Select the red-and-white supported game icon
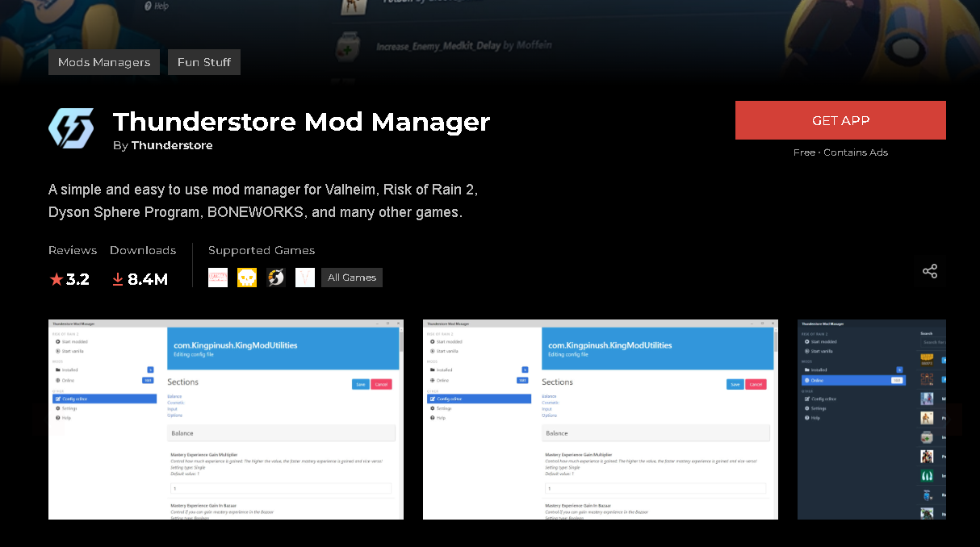Image resolution: width=980 pixels, height=547 pixels. [218, 278]
